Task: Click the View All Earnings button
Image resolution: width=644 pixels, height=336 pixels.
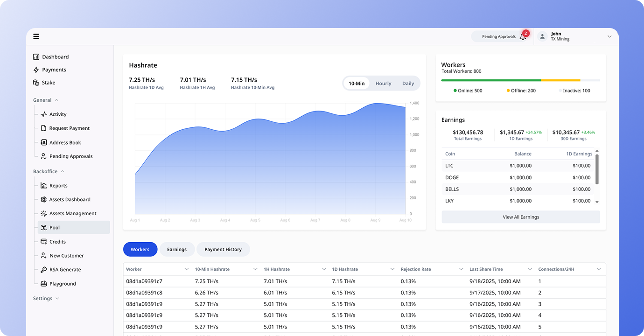Action: (x=520, y=217)
